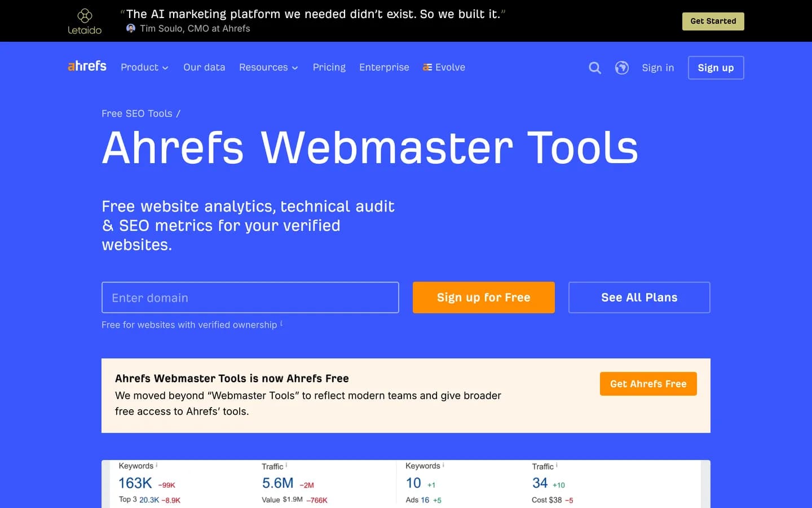Click Tim Soulo's avatar photo
The height and width of the screenshot is (508, 812).
pos(131,28)
